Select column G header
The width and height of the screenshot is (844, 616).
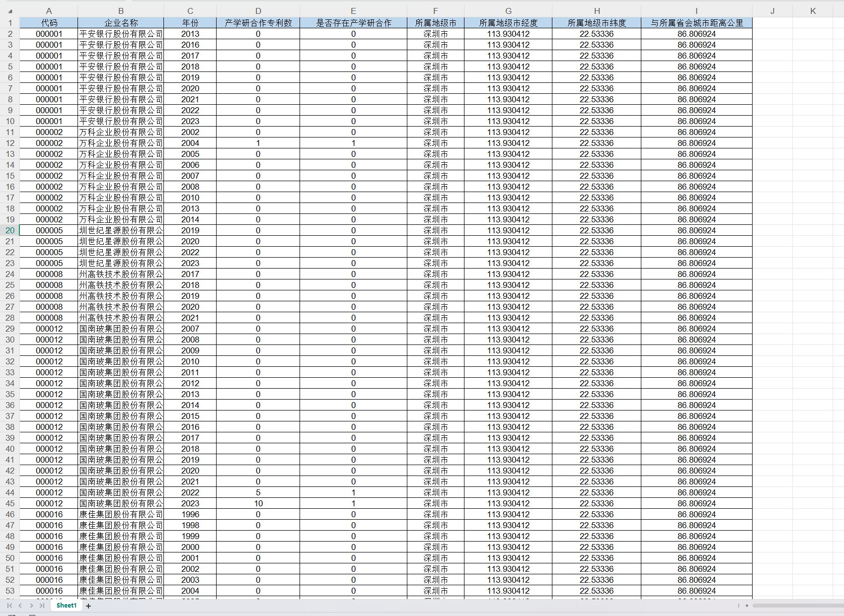(x=508, y=11)
